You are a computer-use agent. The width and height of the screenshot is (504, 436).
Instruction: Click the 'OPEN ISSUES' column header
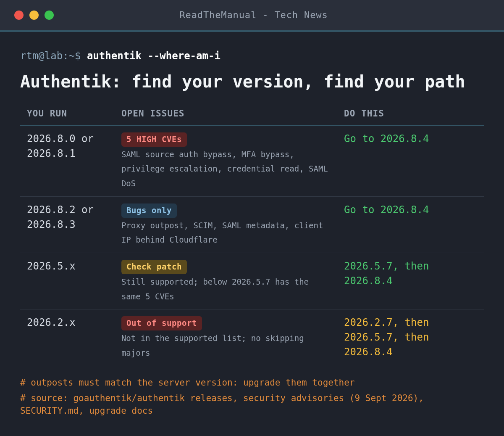(153, 114)
